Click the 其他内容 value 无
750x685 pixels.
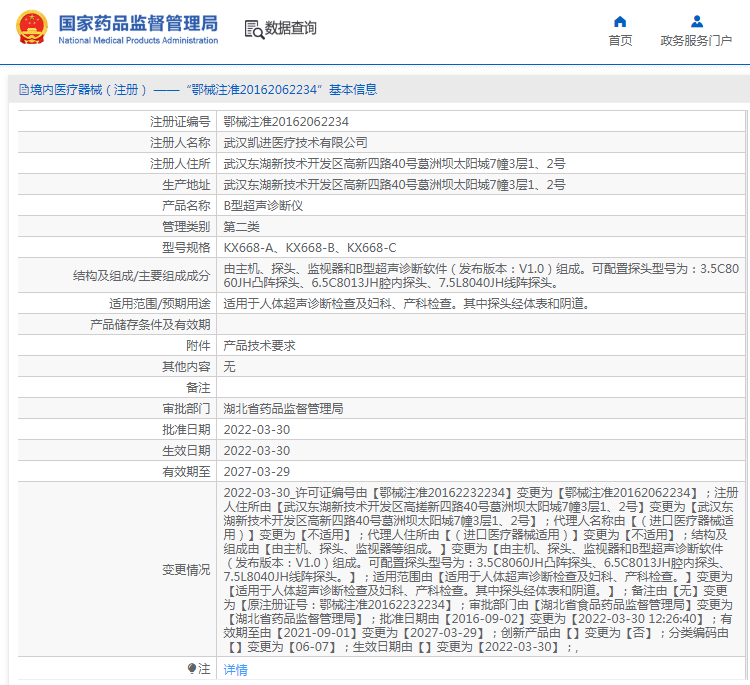[230, 367]
